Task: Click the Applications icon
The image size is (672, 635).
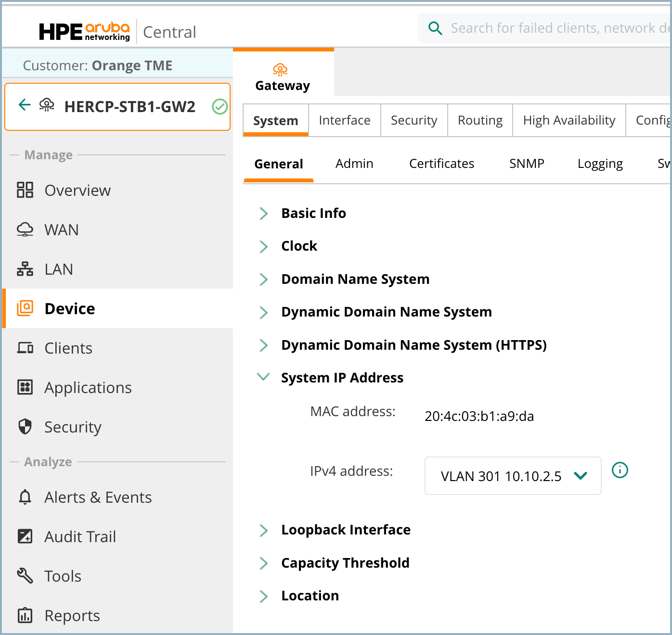Action: tap(25, 387)
